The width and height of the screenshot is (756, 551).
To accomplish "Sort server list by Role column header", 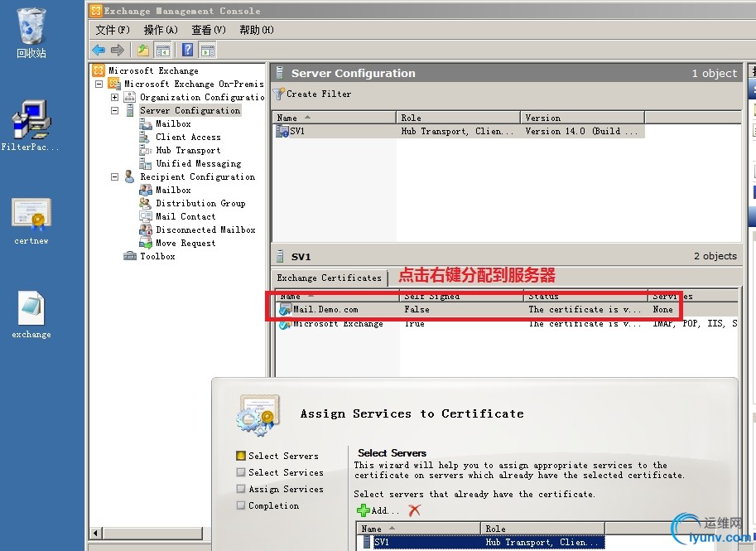I will coord(458,118).
